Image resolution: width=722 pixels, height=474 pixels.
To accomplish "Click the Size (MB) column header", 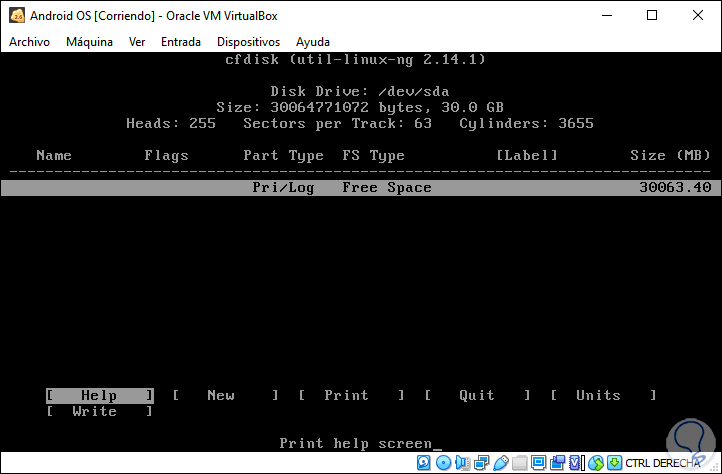I will (x=670, y=155).
